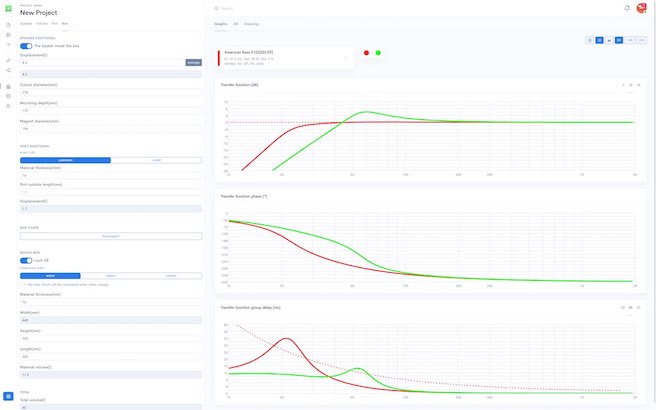Choose the highlighted first port type option
Viewport: 656px width, 410px height.
click(65, 160)
